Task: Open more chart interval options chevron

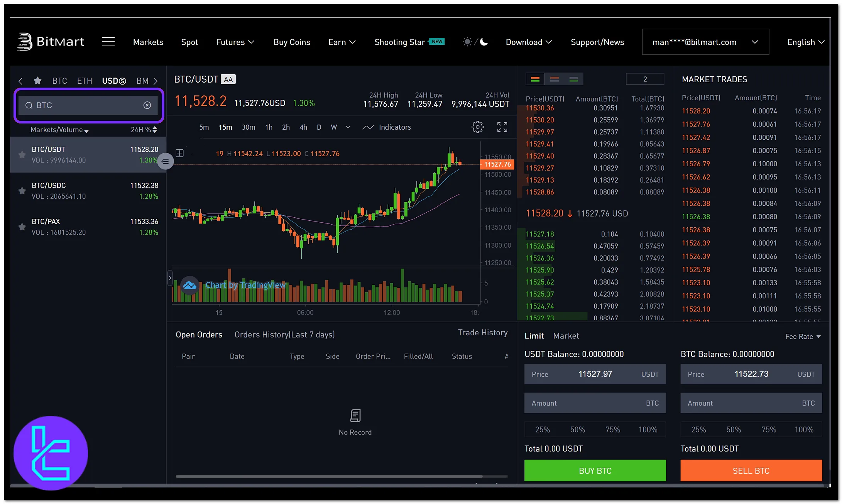Action: pos(348,127)
